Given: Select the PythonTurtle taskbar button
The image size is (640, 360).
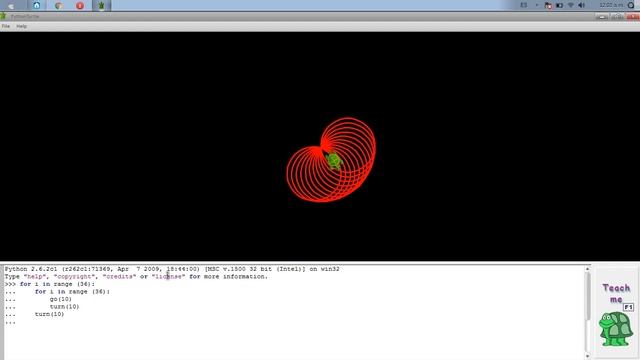Looking at the screenshot, I should coord(101,5).
